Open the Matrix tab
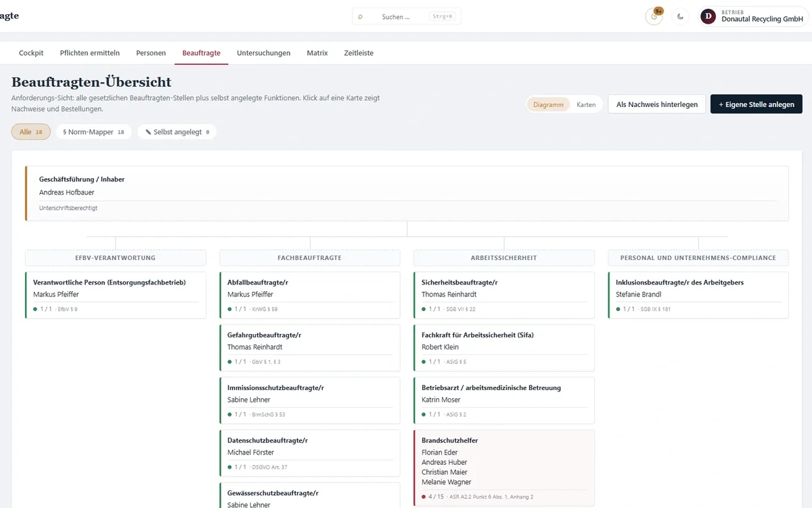 coord(317,53)
